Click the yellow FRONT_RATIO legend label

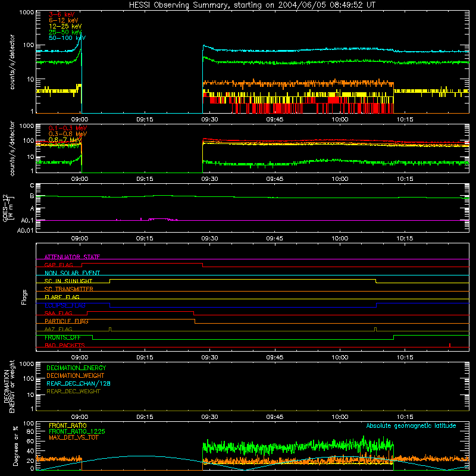point(68,425)
